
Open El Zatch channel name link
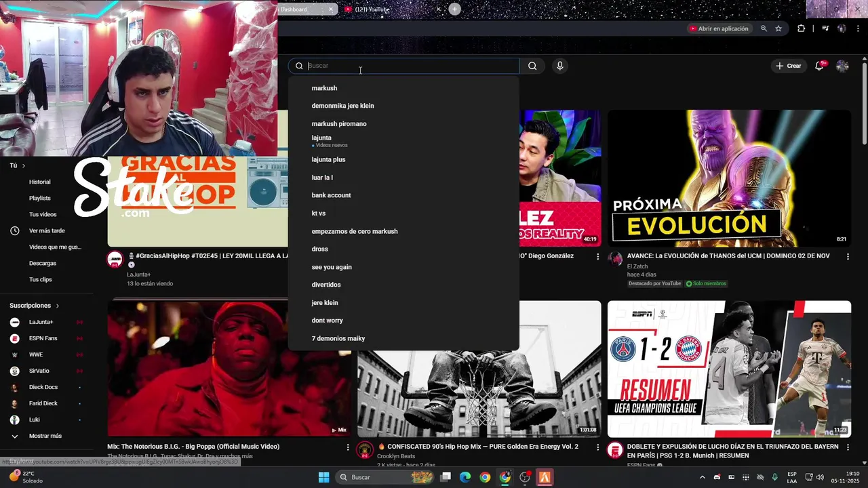coord(637,266)
